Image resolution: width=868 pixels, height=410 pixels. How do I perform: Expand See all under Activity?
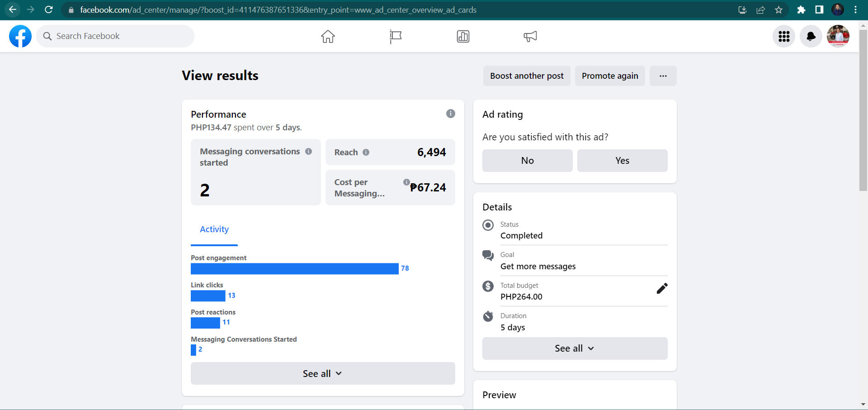tap(323, 373)
